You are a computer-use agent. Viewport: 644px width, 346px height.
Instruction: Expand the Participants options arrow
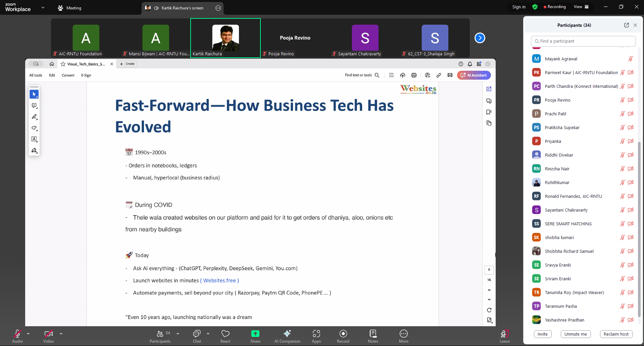(178, 334)
